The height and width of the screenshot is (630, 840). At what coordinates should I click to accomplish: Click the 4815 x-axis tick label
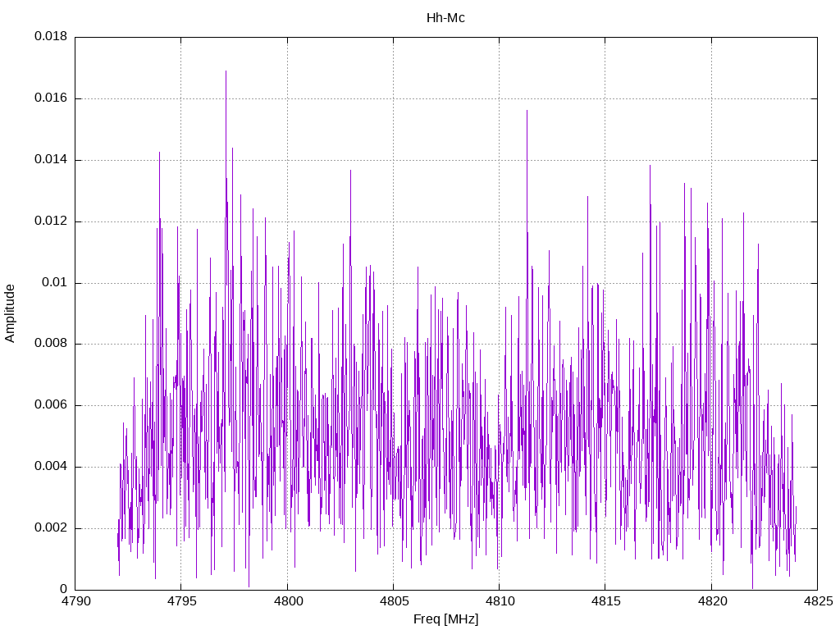point(606,601)
